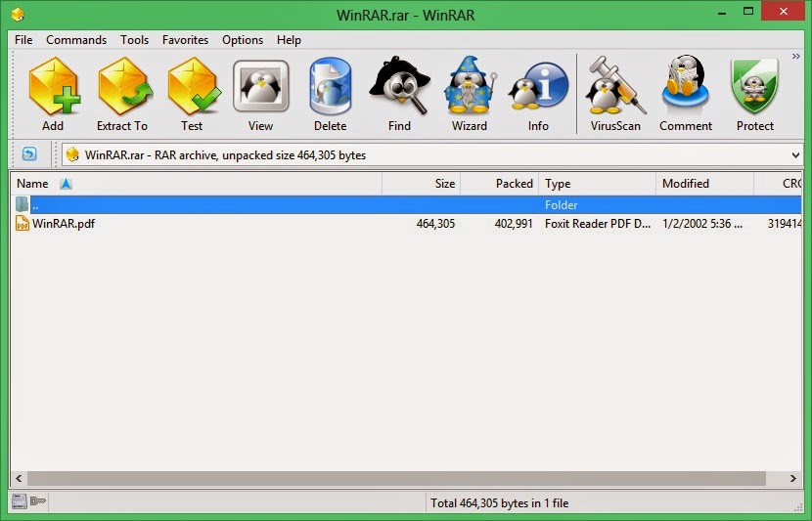Click the horizontal scrollbar left arrow
The width and height of the screenshot is (812, 521).
[x=19, y=478]
